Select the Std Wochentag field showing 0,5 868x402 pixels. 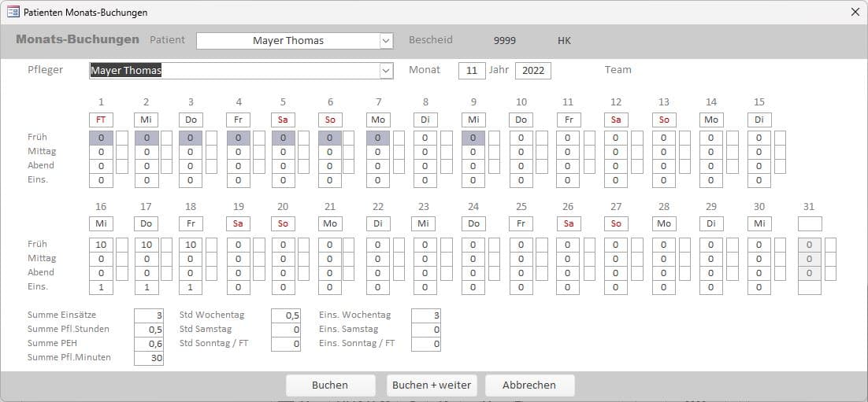tap(286, 315)
